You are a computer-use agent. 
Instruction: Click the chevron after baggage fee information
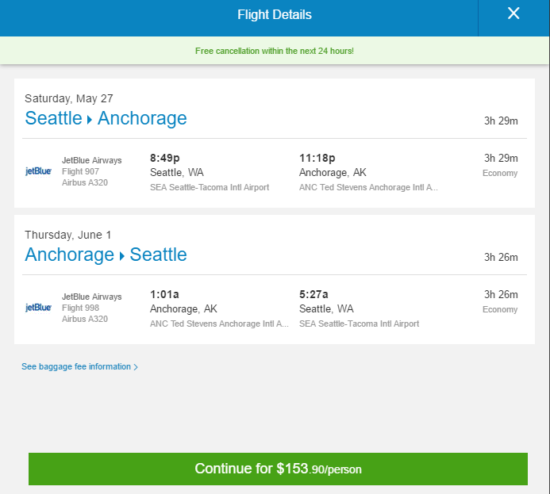click(136, 367)
